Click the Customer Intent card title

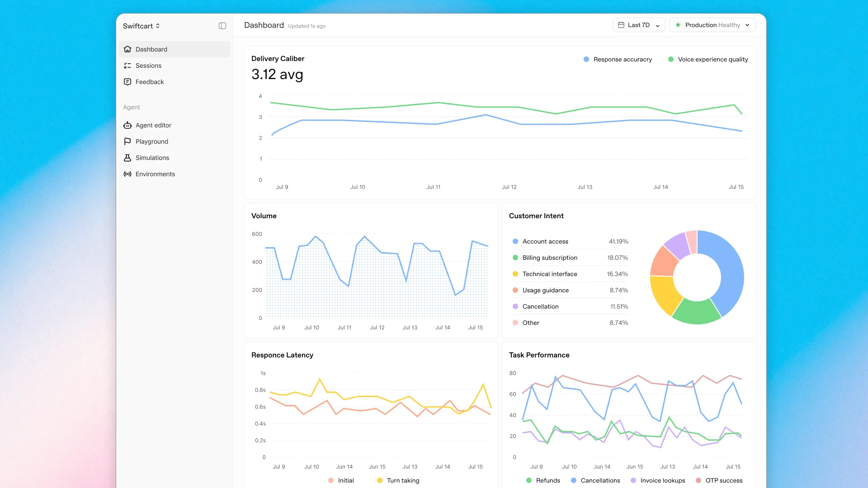(x=536, y=216)
